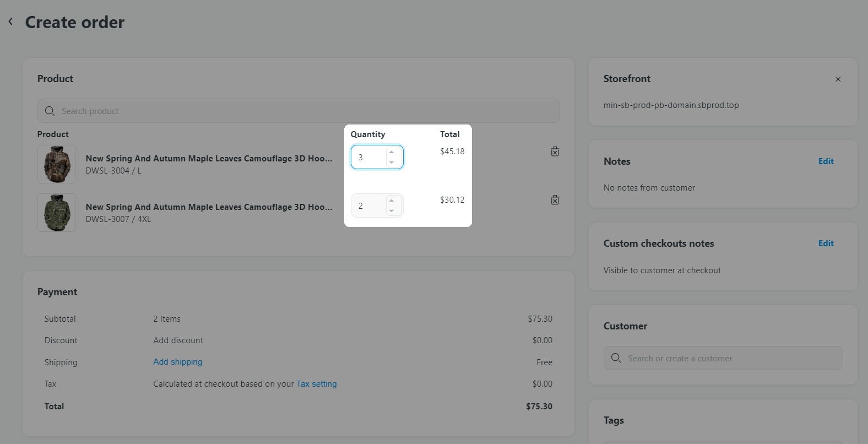Screen dimensions: 868x444
Task: Click the Search product magnifier icon
Action: [x=50, y=111]
